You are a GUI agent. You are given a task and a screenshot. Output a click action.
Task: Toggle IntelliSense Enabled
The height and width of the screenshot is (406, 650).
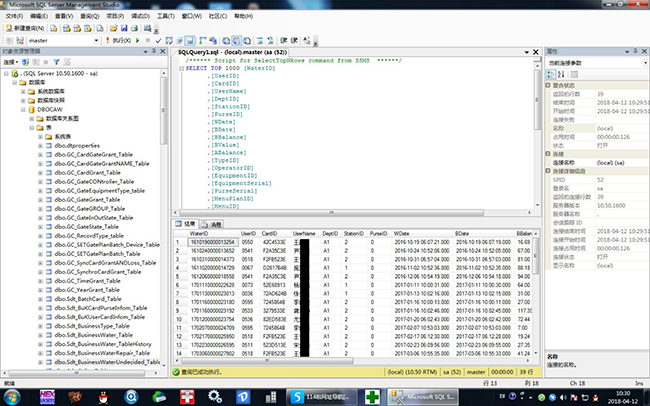point(190,41)
